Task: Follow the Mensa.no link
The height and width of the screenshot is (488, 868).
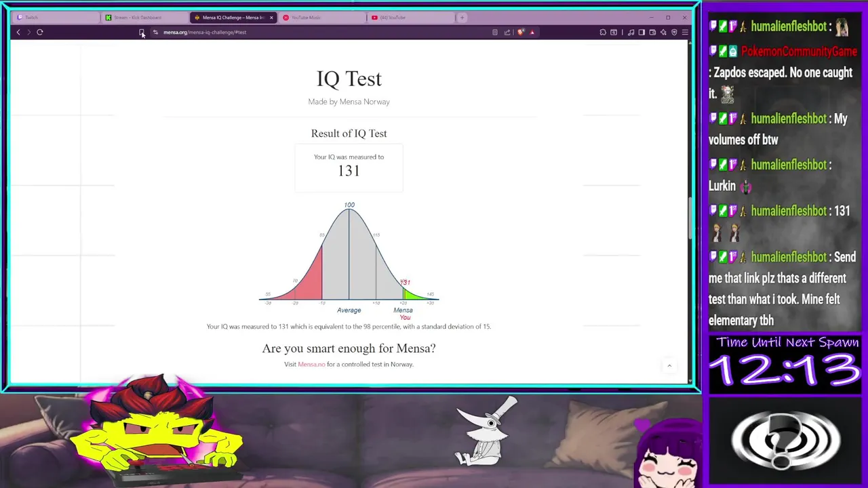Action: [x=311, y=364]
